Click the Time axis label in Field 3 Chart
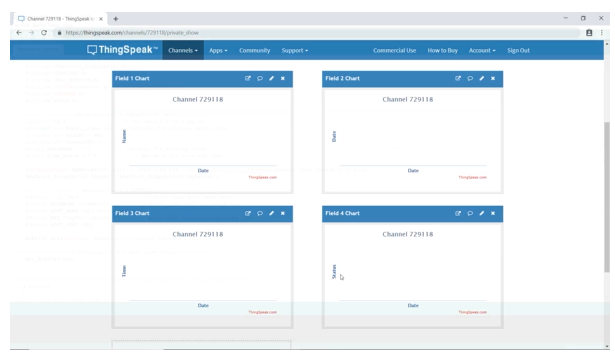The height and width of the screenshot is (360, 615). (124, 271)
